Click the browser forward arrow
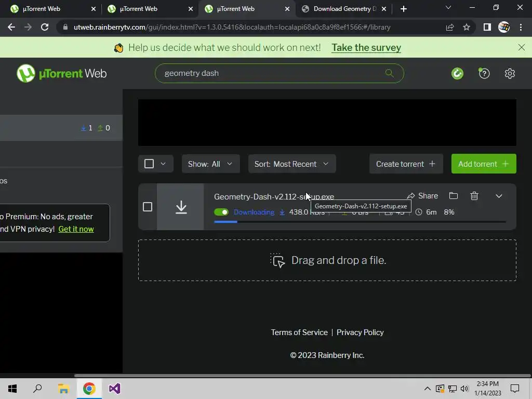This screenshot has width=532, height=399. [28, 27]
